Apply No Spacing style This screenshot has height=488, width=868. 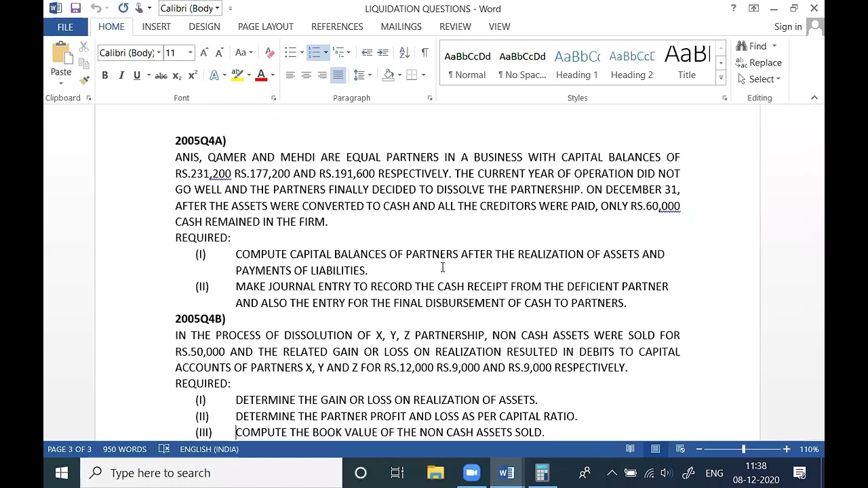click(522, 63)
